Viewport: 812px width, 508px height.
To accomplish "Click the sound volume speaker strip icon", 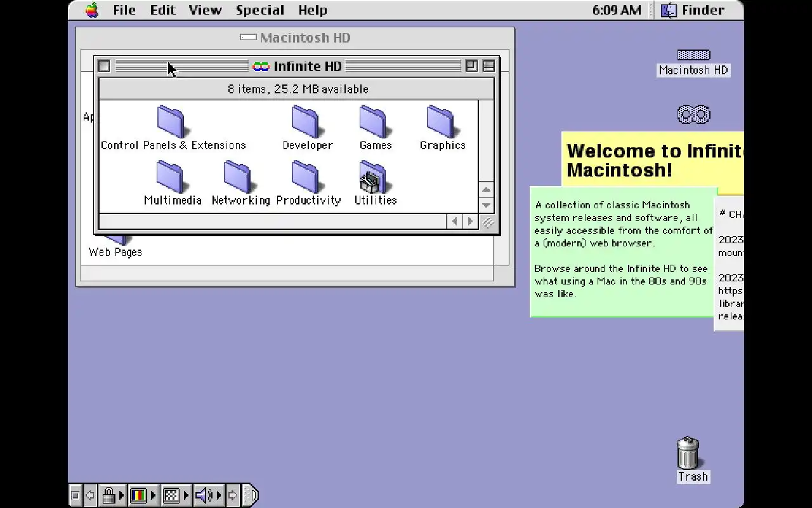I will (204, 495).
